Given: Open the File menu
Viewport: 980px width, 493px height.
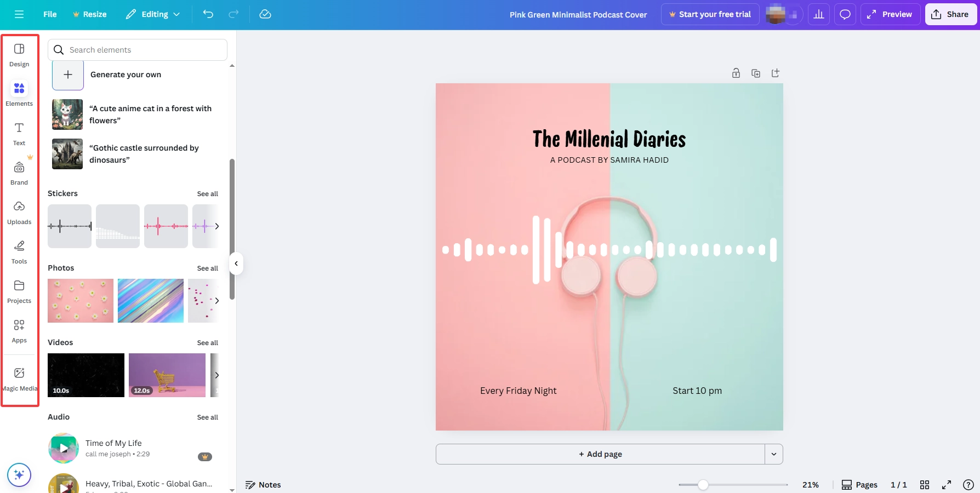Looking at the screenshot, I should [49, 14].
